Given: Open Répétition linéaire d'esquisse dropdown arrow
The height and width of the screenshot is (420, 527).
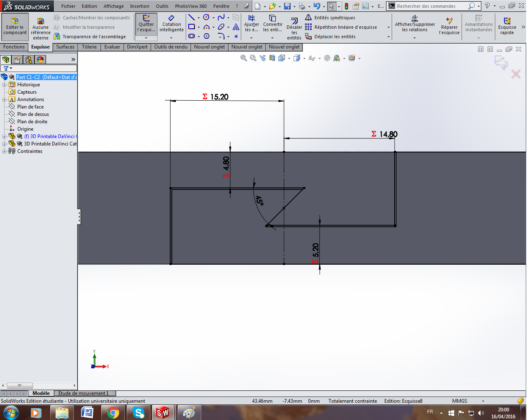Looking at the screenshot, I should pyautogui.click(x=388, y=27).
